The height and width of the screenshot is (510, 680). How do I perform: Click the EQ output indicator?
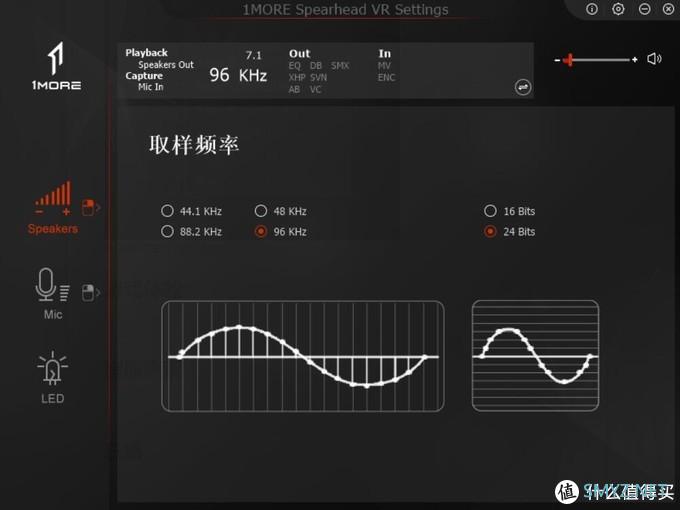click(294, 66)
